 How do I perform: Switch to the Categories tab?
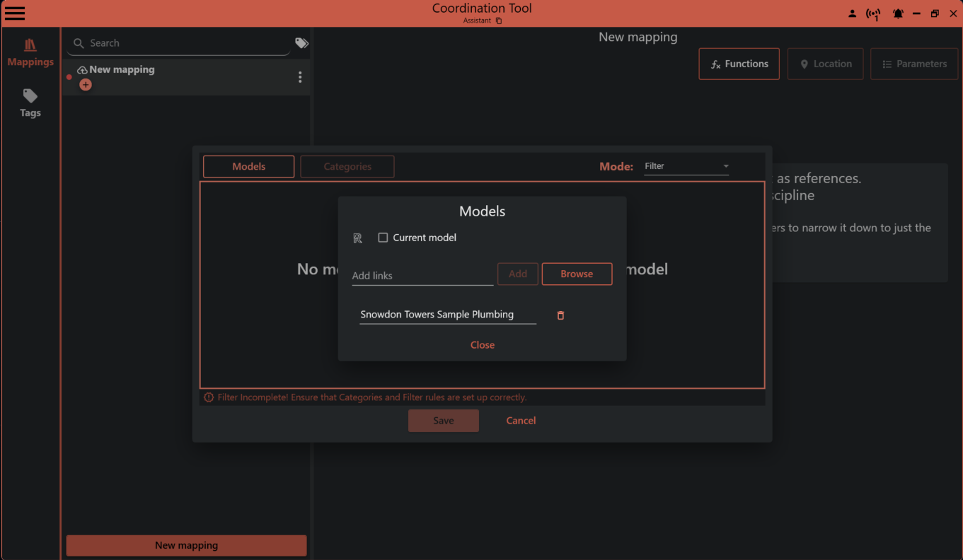[347, 166]
